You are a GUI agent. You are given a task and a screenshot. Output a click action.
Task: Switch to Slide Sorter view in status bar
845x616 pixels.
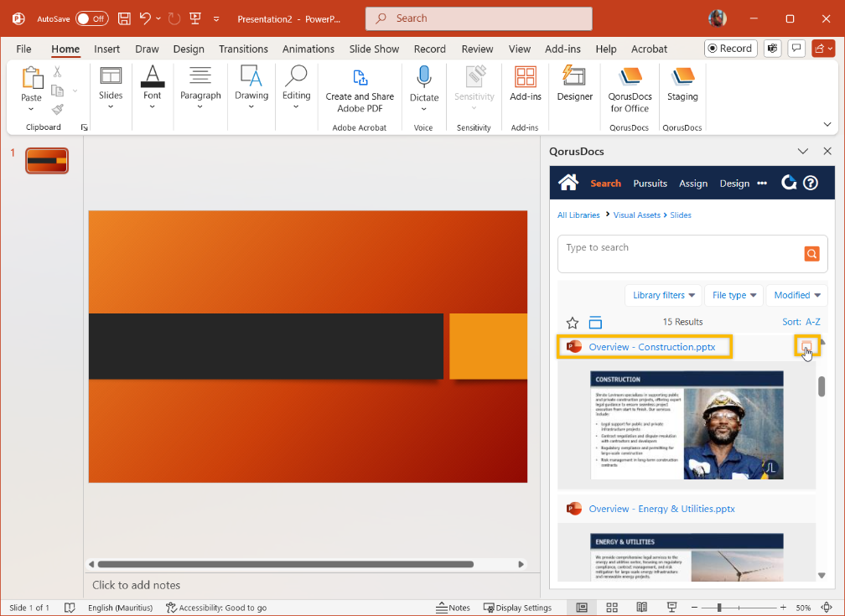pyautogui.click(x=612, y=608)
